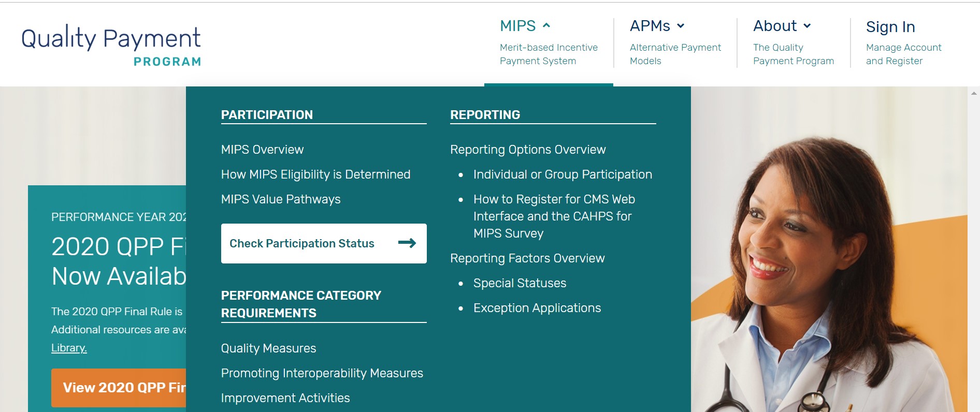This screenshot has width=980, height=412.
Task: Open Reporting Factors Overview
Action: click(x=527, y=258)
